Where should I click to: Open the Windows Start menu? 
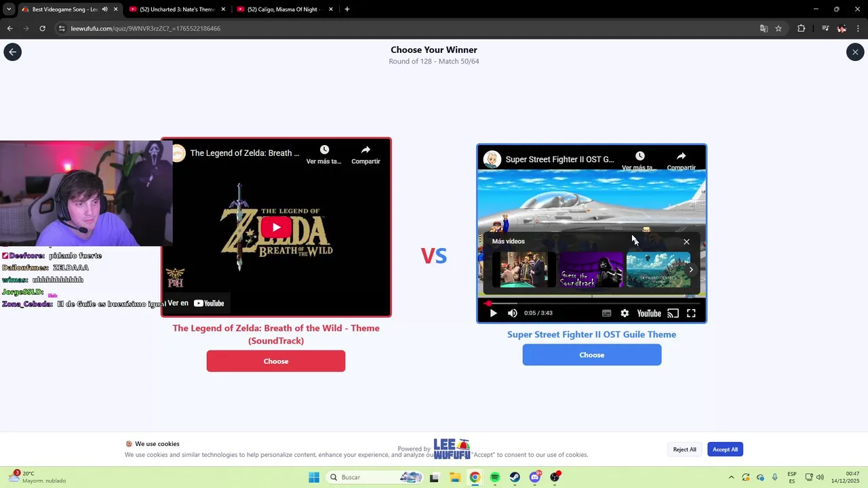[x=313, y=477]
